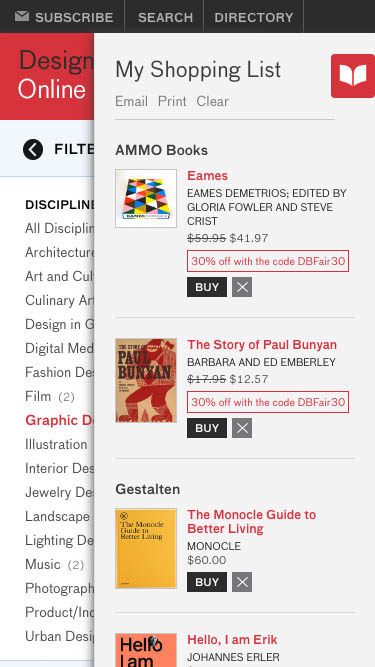Open the Directory menu item

pyautogui.click(x=254, y=17)
